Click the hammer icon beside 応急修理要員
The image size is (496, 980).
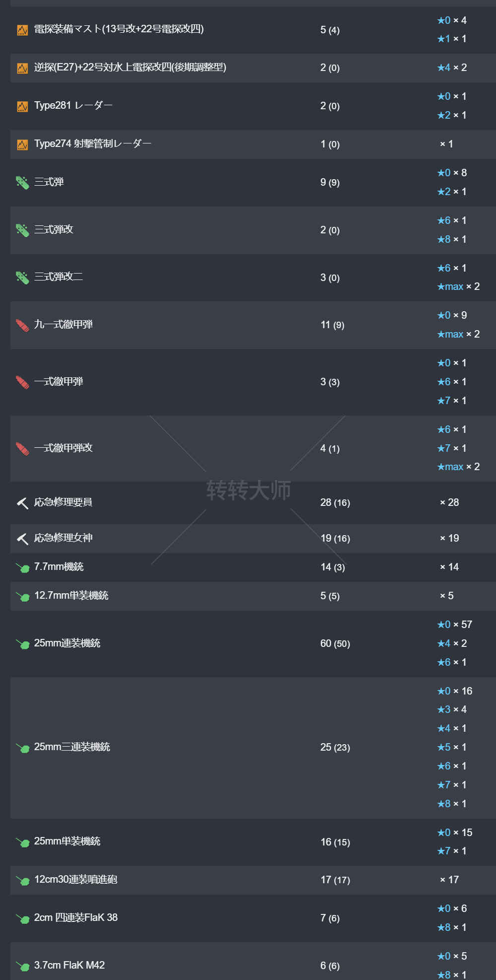pos(22,503)
